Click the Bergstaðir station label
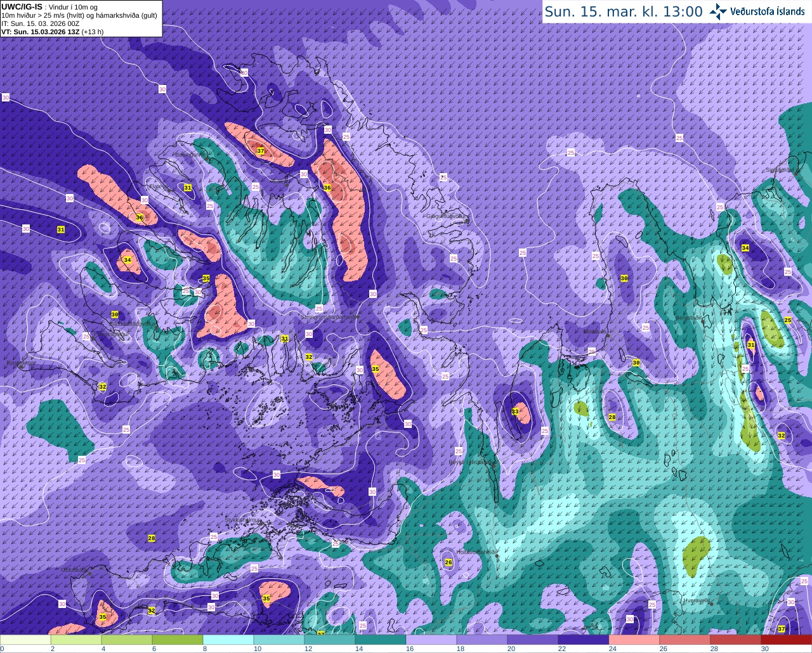The image size is (812, 653). coord(690,317)
